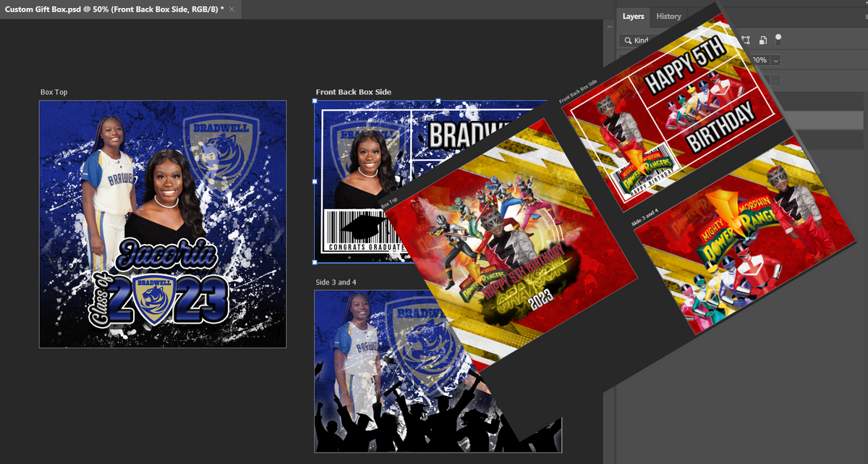Select the Layers panel tab
The image size is (868, 464).
pyautogui.click(x=633, y=17)
